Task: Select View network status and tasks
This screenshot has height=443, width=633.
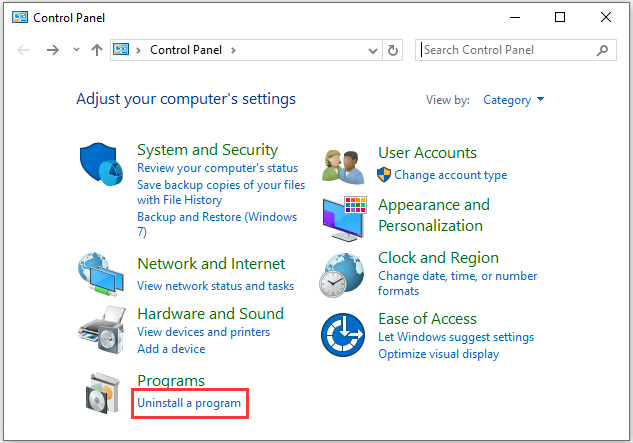Action: [216, 286]
